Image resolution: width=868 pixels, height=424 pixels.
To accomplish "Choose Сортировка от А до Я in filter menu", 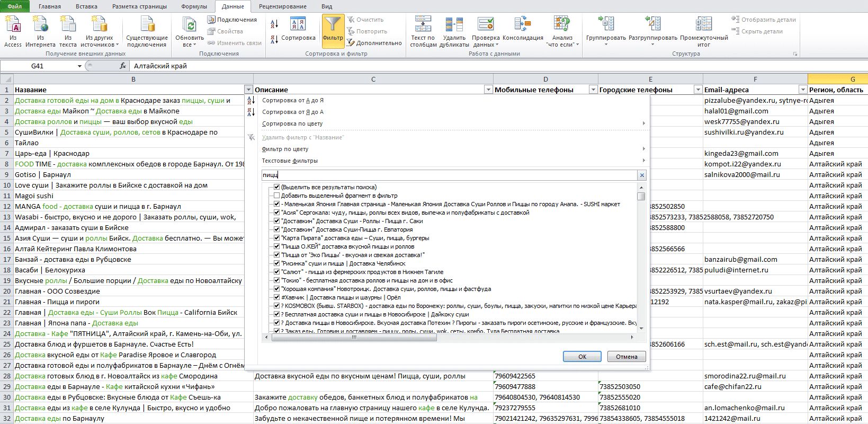I will [x=293, y=100].
